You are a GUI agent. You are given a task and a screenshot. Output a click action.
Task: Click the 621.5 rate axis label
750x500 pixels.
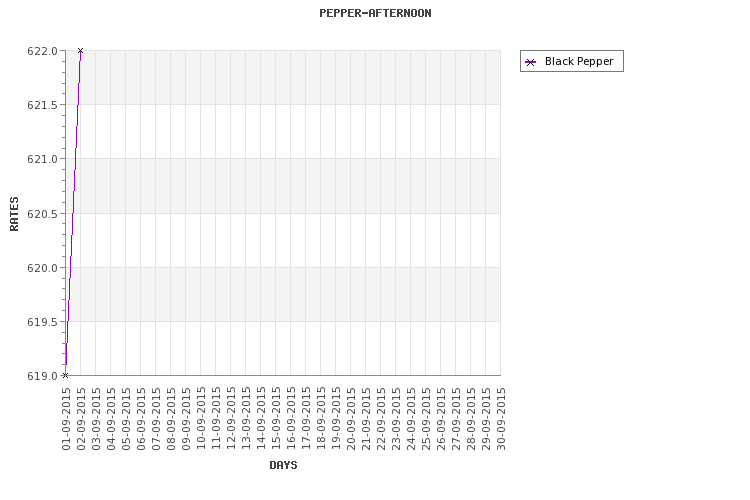coord(42,105)
